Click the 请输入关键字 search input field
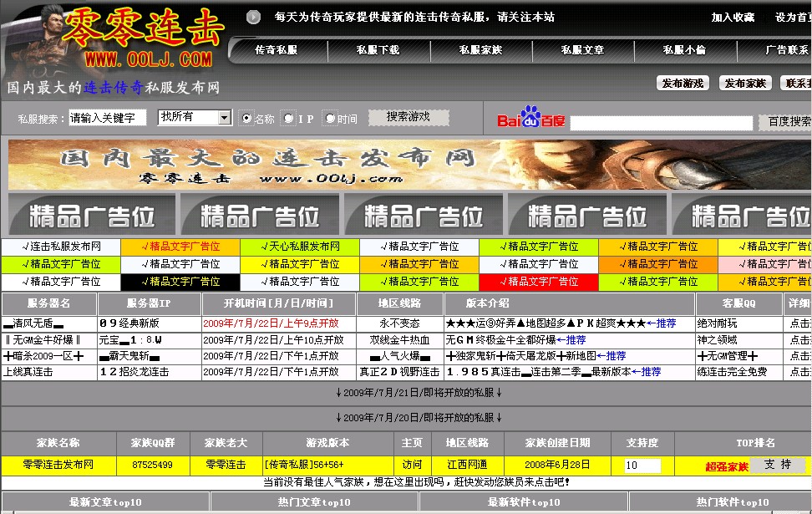The width and height of the screenshot is (812, 514). pyautogui.click(x=109, y=118)
